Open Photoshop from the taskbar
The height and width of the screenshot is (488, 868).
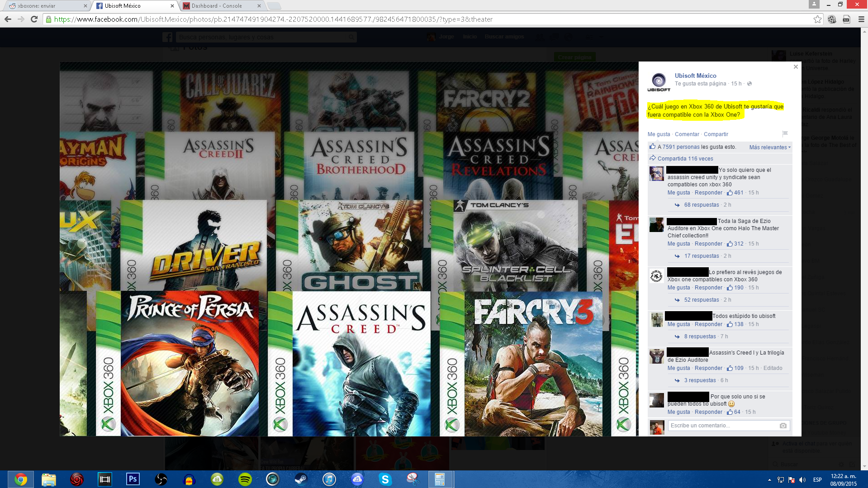(x=133, y=479)
